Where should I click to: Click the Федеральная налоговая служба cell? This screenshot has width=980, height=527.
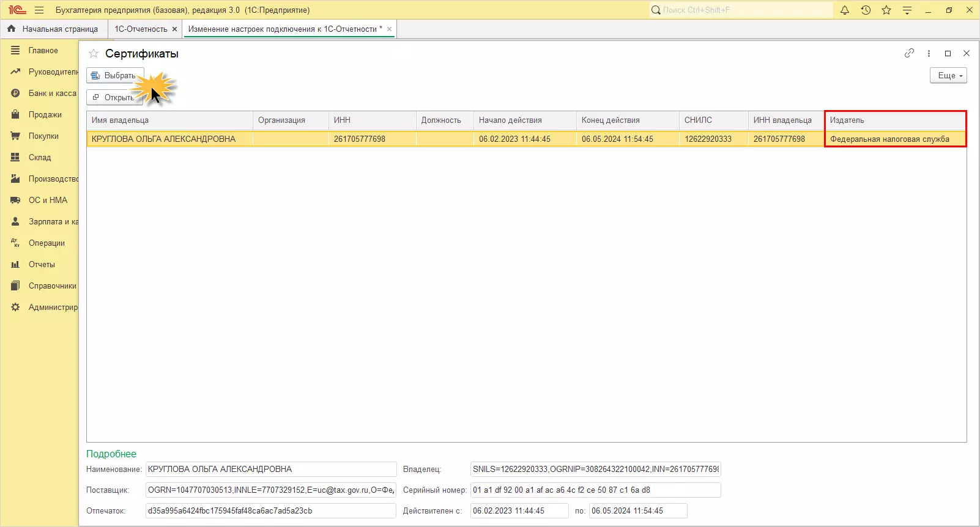896,139
